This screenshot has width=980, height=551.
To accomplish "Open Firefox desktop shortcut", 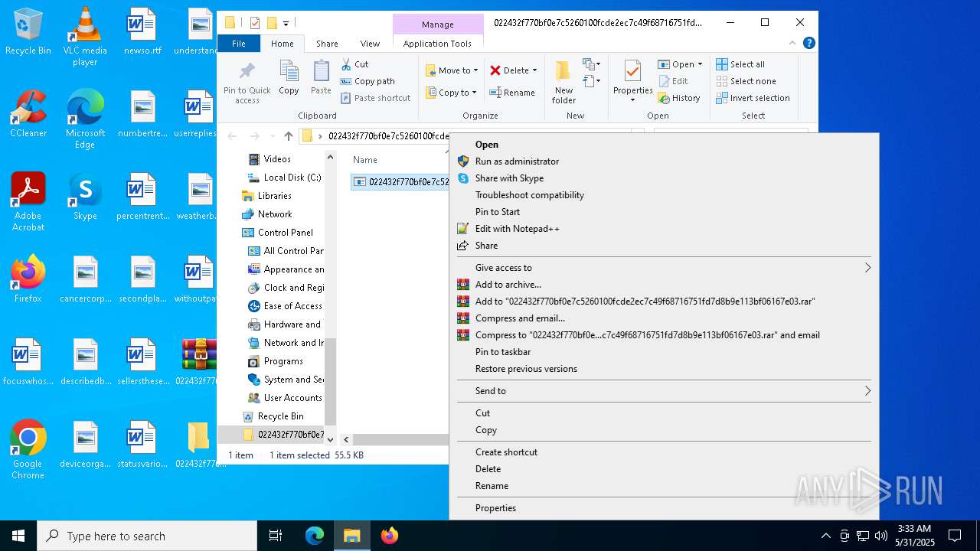I will [28, 279].
